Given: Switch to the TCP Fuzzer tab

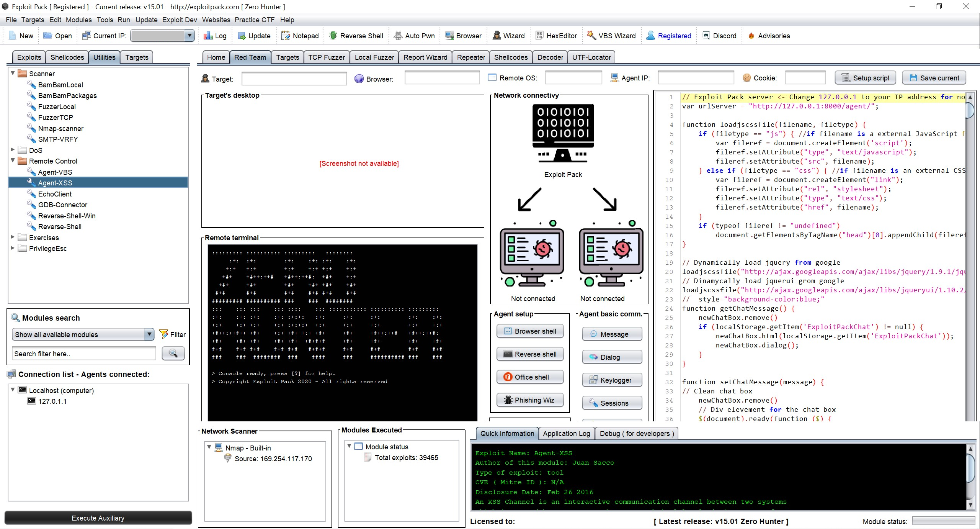Looking at the screenshot, I should pos(327,57).
